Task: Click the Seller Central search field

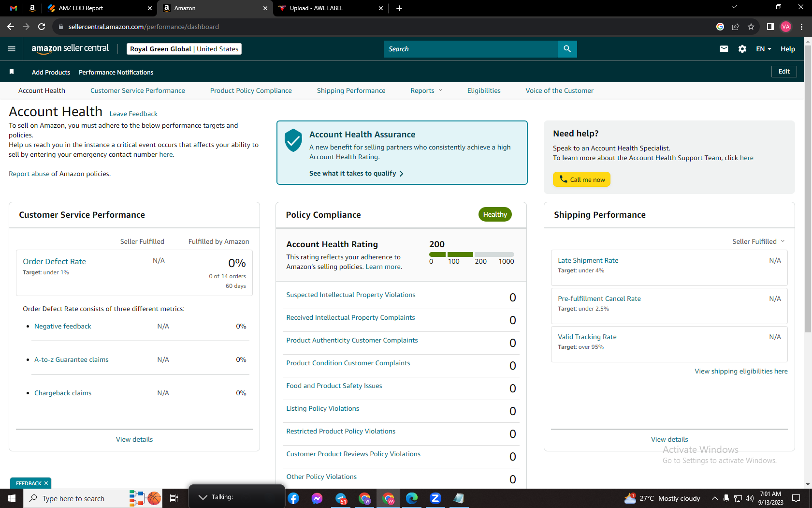Action: pos(471,49)
